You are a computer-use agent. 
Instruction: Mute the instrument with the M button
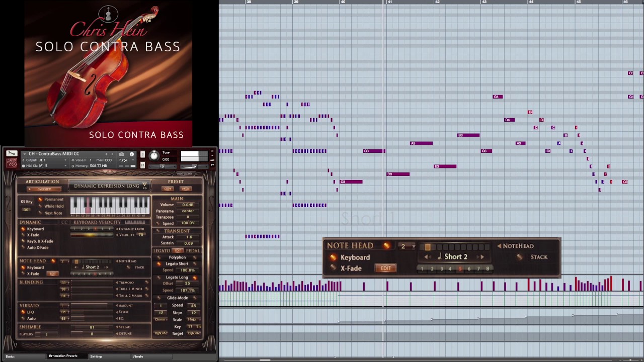pyautogui.click(x=142, y=165)
